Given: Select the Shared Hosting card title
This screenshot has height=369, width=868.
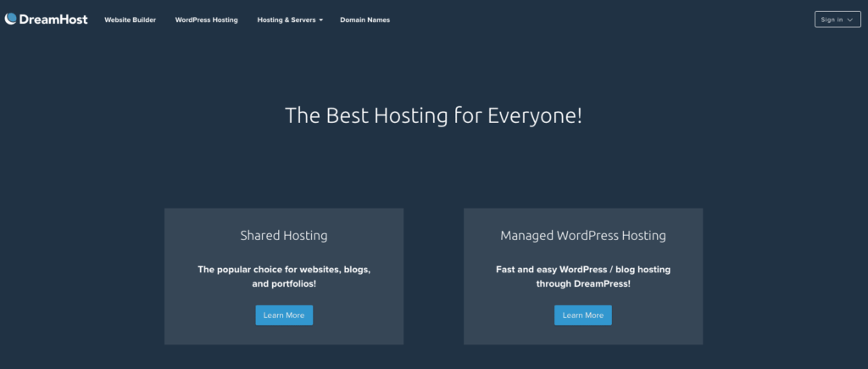Looking at the screenshot, I should (284, 236).
